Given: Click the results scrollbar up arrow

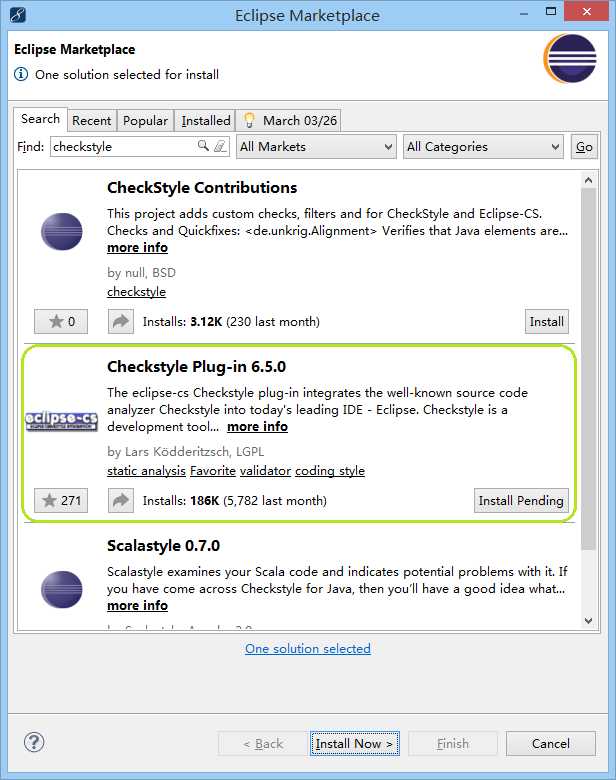Looking at the screenshot, I should click(589, 180).
